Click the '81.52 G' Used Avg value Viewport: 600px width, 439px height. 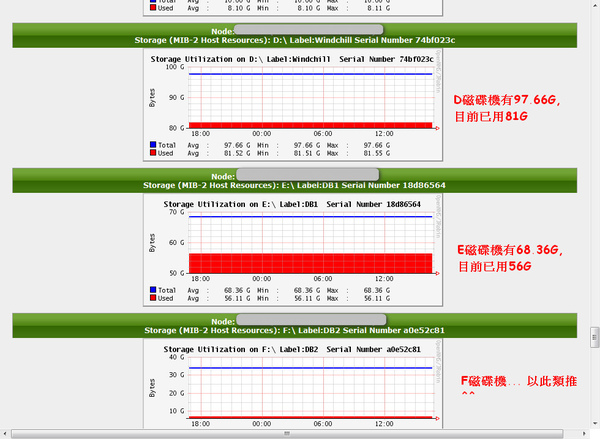pos(237,153)
